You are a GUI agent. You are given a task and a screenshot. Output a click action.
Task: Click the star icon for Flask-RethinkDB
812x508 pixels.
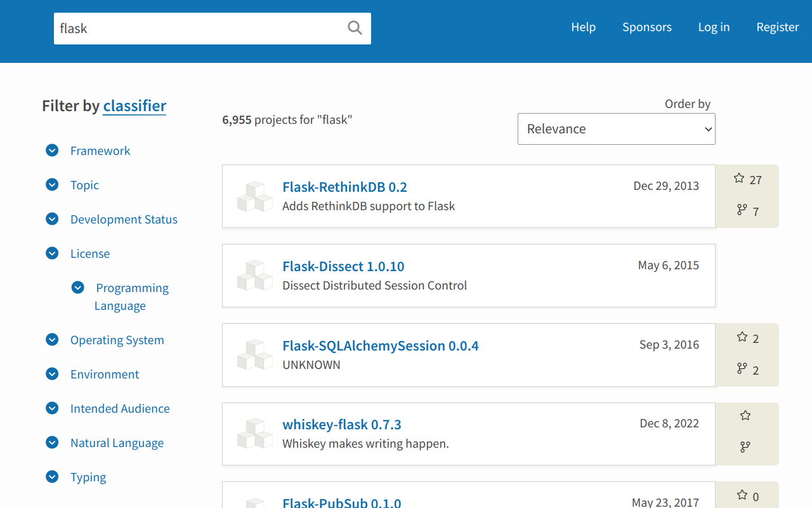(739, 178)
